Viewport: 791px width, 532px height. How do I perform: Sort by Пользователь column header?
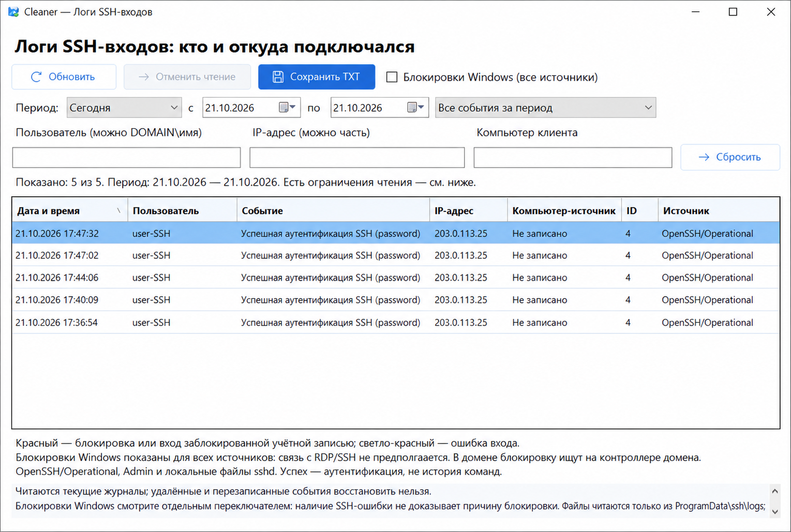pyautogui.click(x=182, y=210)
